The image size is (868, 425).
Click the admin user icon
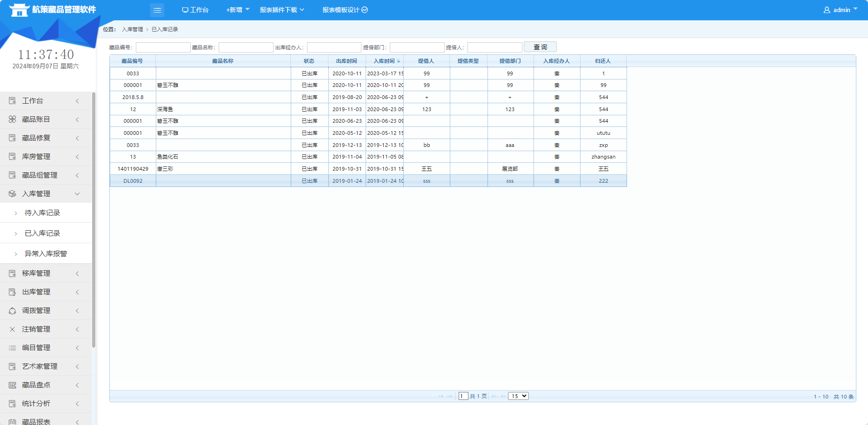[827, 10]
